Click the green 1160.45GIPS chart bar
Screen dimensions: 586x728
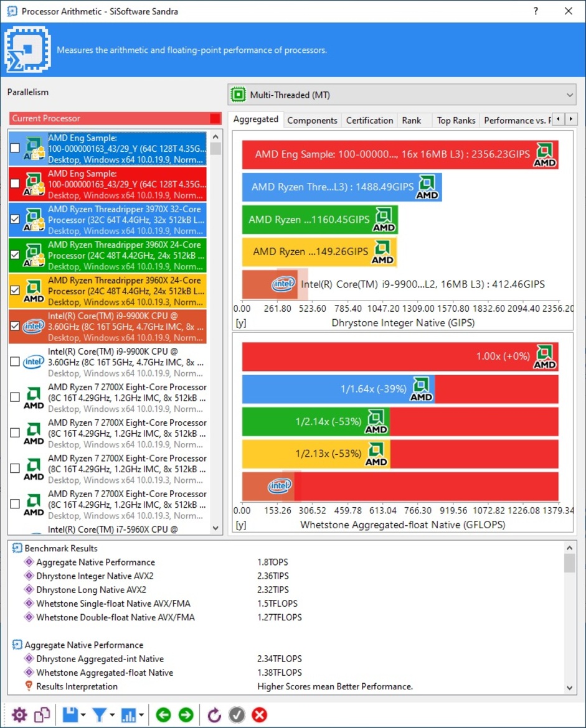319,220
